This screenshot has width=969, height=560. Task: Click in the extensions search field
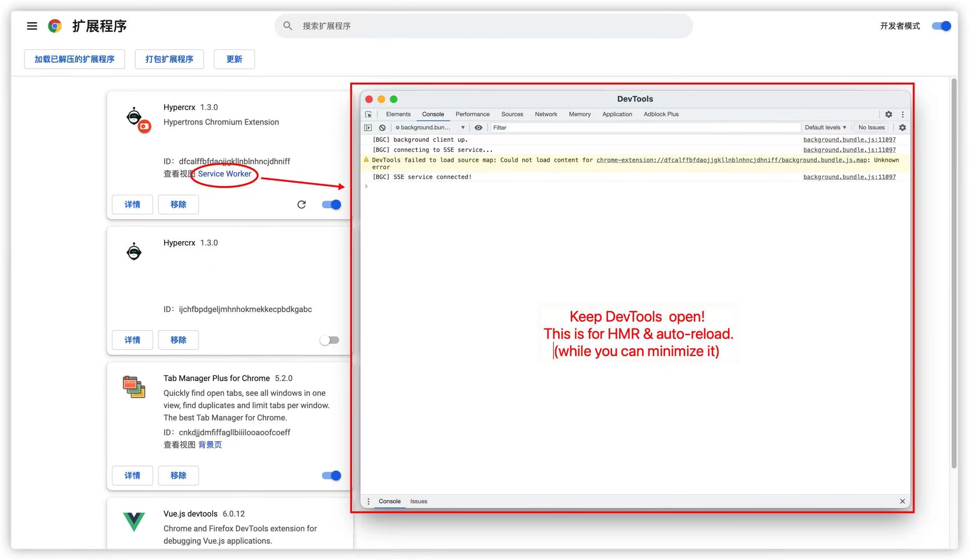[483, 26]
